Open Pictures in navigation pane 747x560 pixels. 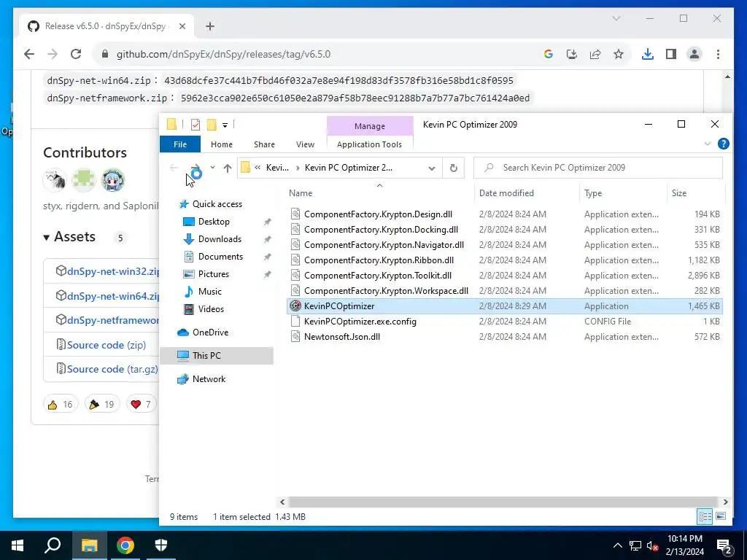click(x=214, y=274)
